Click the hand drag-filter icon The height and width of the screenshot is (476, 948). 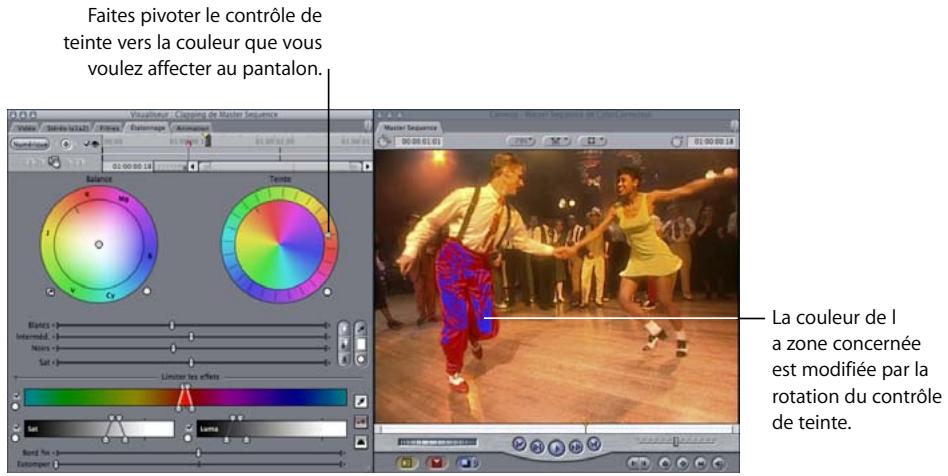click(54, 161)
